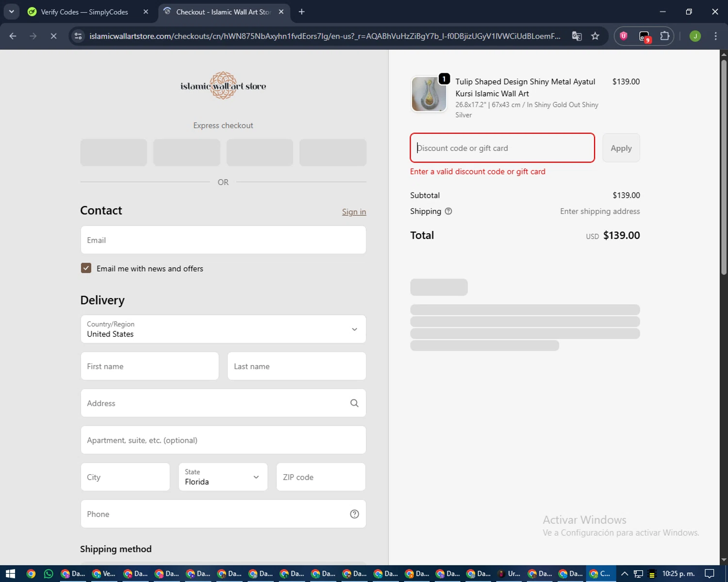
Task: Click the address search magnifier icon
Action: tap(354, 403)
